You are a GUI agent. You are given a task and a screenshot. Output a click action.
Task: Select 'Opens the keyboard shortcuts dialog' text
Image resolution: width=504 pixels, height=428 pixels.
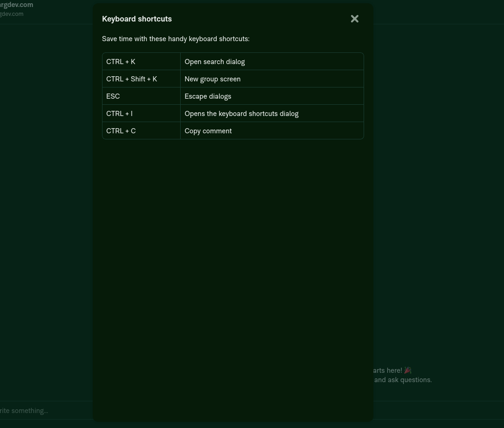click(241, 114)
